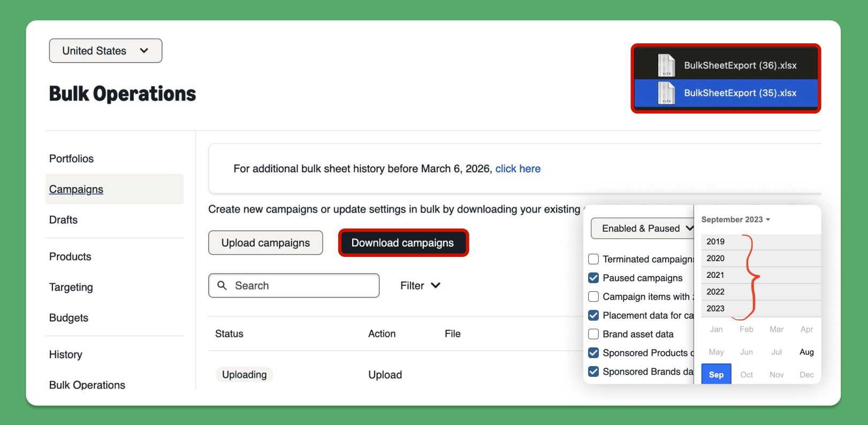Select year 2023 in the picker
868x425 pixels.
coord(761,308)
